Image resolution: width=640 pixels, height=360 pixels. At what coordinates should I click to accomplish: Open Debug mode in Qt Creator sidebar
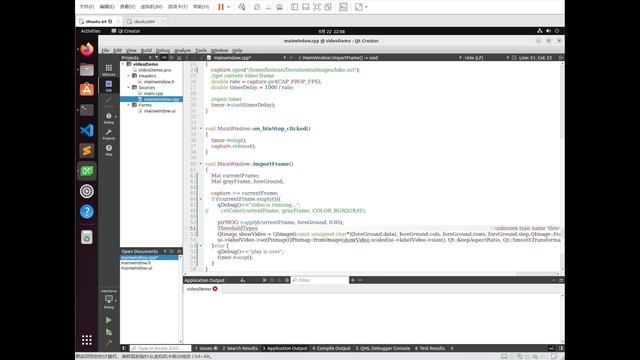point(109,118)
